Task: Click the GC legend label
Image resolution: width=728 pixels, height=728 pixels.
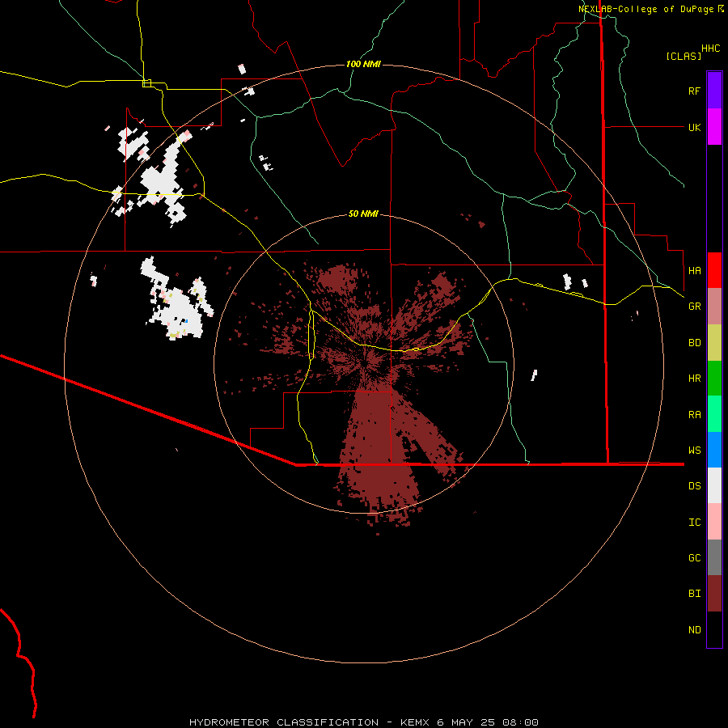Action: [694, 558]
